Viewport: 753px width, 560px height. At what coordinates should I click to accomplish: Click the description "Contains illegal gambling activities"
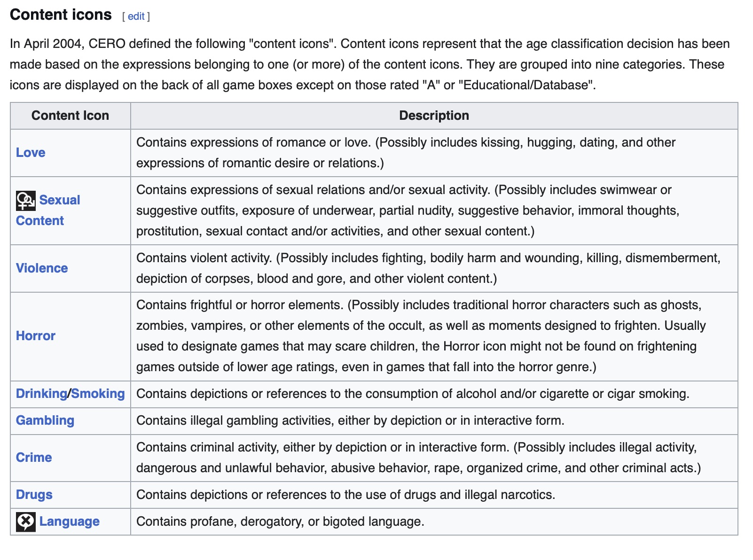click(x=350, y=420)
